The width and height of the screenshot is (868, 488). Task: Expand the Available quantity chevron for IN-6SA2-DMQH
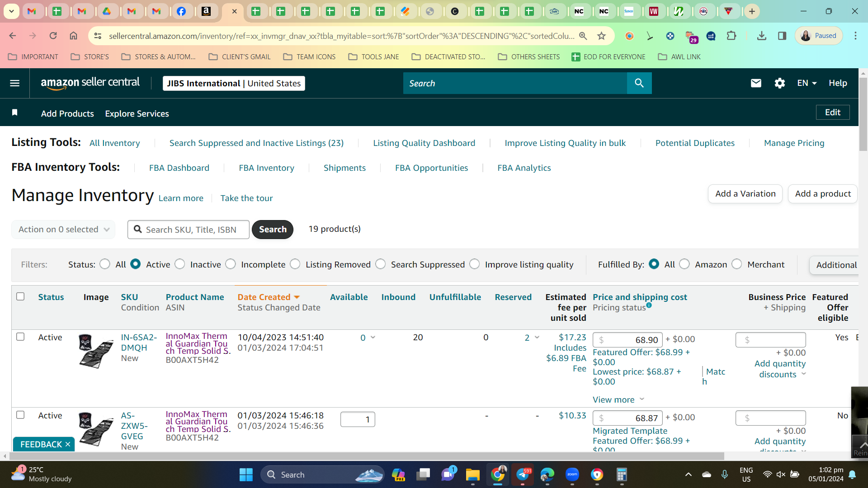(x=373, y=337)
